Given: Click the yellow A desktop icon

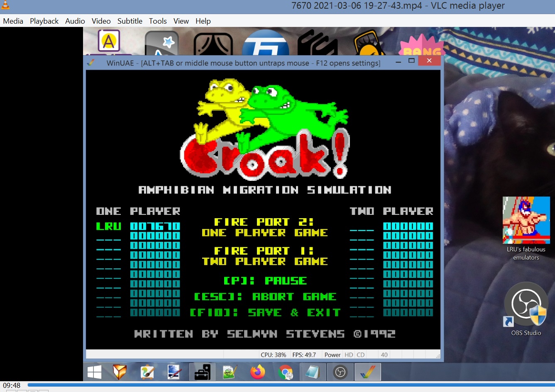Looking at the screenshot, I should tap(109, 41).
